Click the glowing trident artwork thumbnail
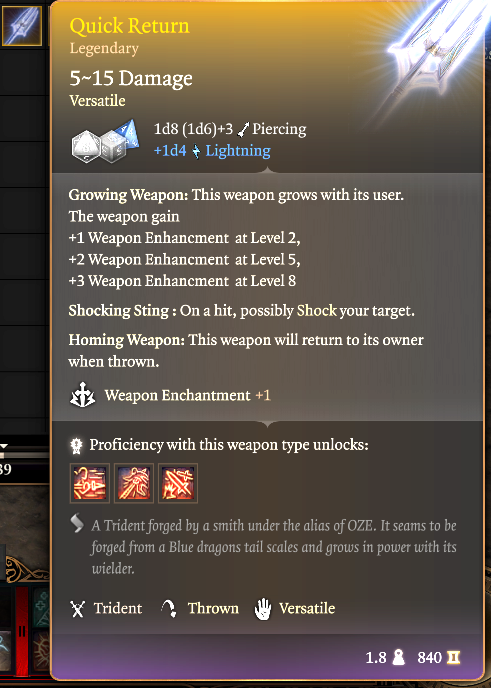The height and width of the screenshot is (688, 491). [x=432, y=57]
